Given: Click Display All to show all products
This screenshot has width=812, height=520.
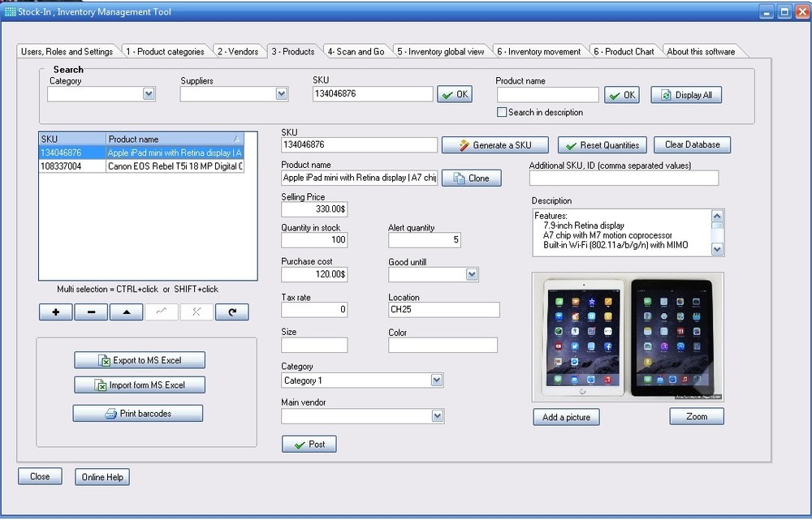Looking at the screenshot, I should click(685, 94).
